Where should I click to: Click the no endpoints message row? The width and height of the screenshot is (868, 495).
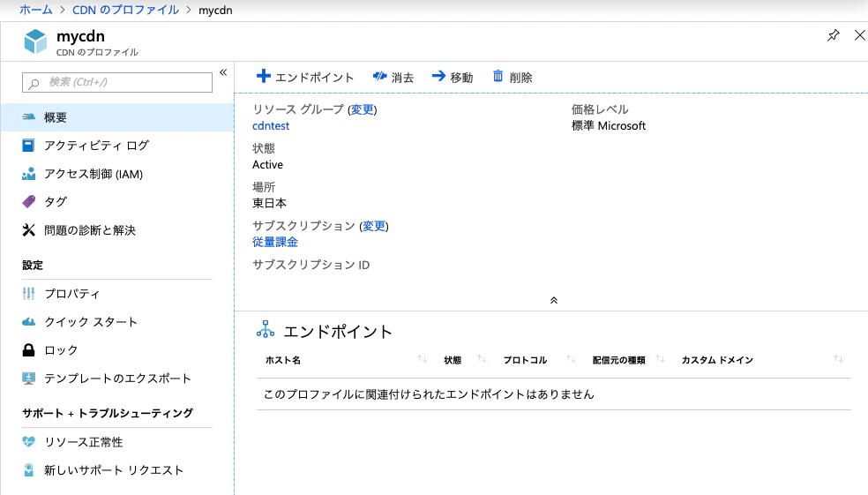tap(554, 394)
